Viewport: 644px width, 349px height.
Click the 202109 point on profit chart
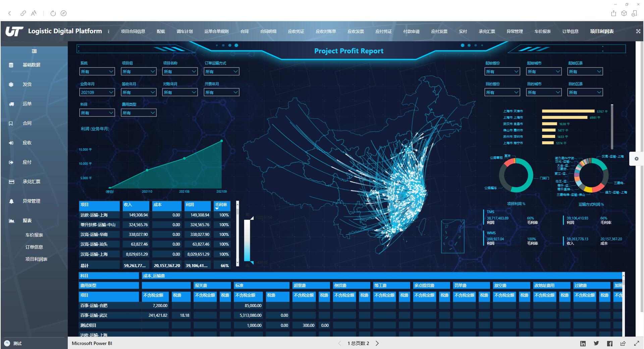pos(222,141)
